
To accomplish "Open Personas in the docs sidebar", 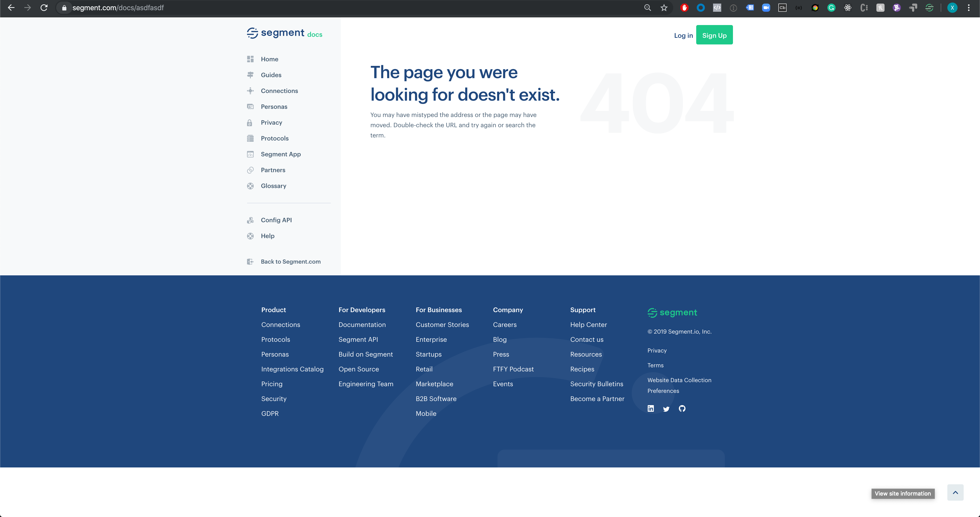I will [274, 107].
